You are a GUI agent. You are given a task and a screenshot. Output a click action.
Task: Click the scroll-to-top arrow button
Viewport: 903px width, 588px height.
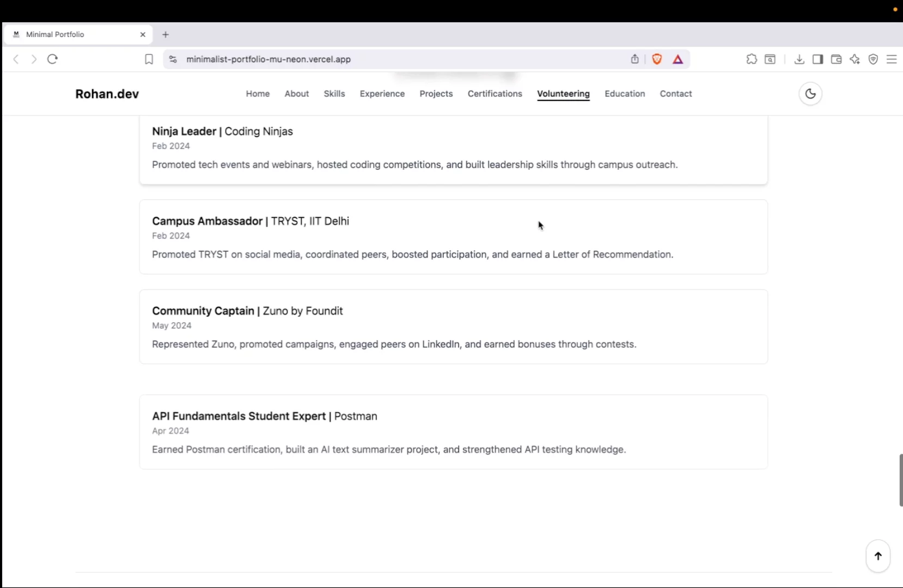click(877, 556)
